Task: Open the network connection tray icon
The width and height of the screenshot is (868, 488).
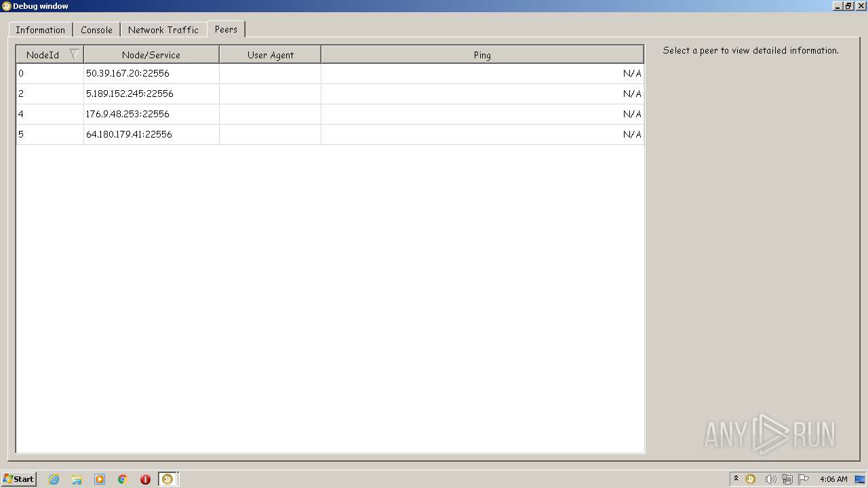Action: 787,479
